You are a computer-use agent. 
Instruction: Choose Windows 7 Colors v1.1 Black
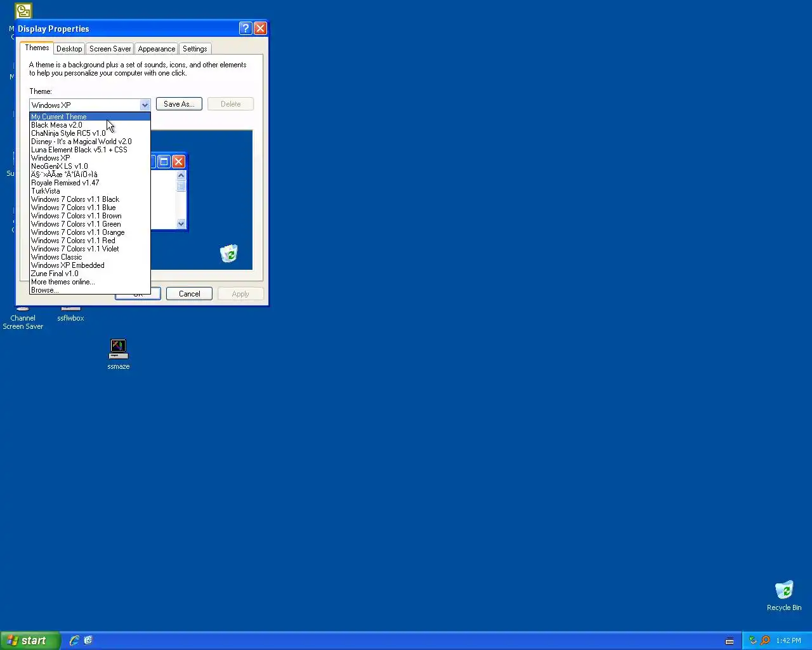pyautogui.click(x=89, y=199)
